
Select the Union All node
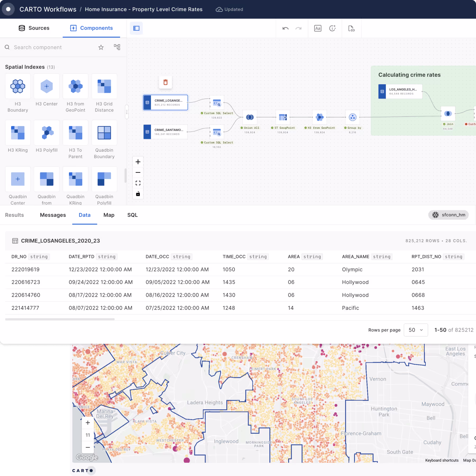[250, 117]
